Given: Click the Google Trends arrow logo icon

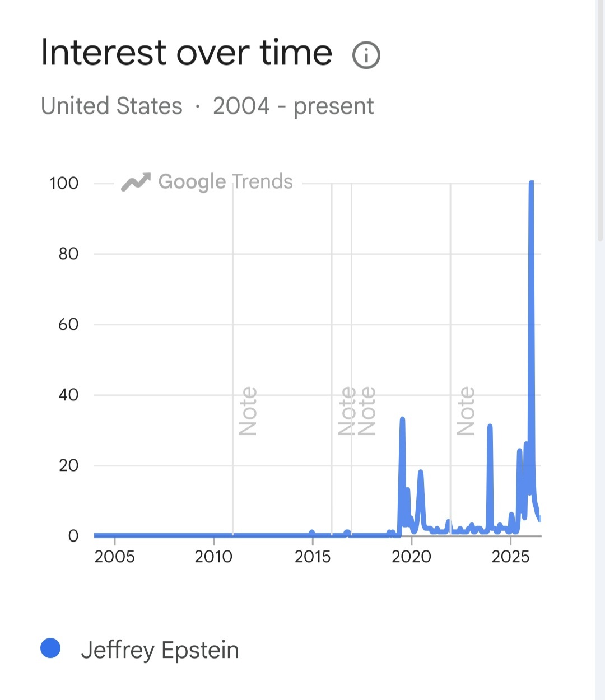Looking at the screenshot, I should coord(136,182).
